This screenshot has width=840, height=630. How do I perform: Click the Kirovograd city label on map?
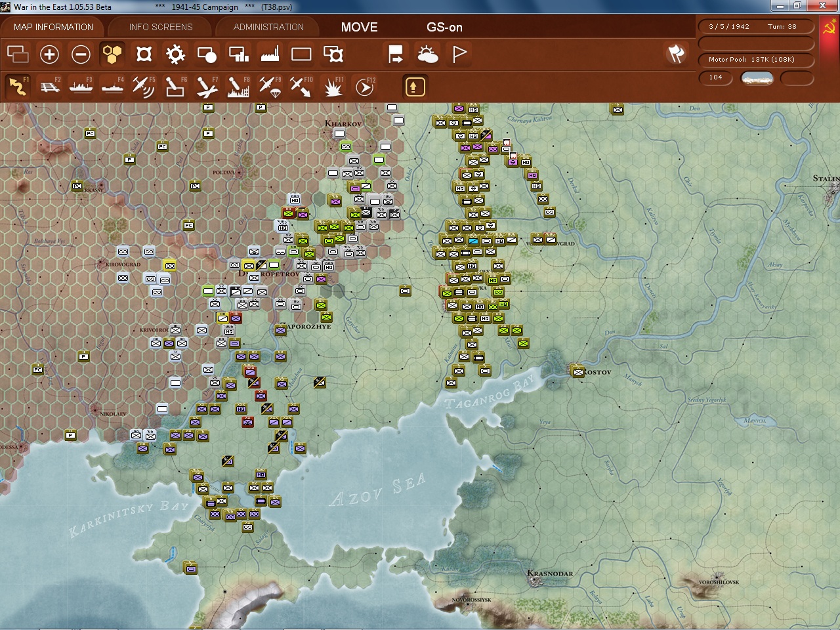[123, 264]
